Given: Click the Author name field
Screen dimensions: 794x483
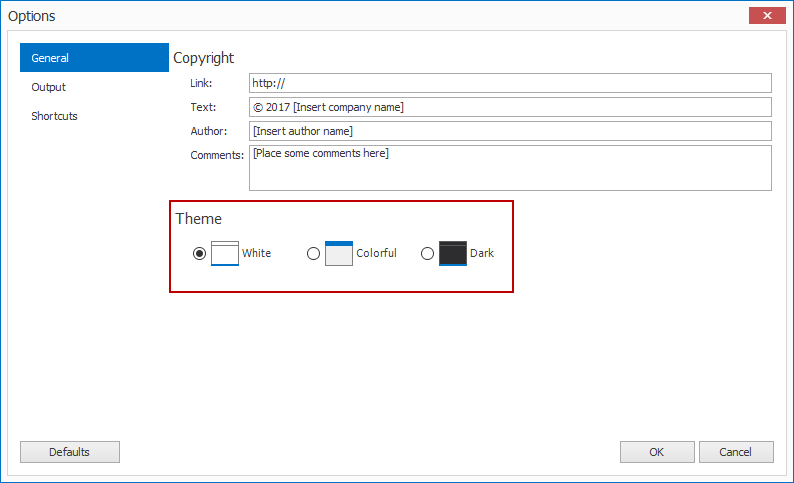Looking at the screenshot, I should click(510, 131).
